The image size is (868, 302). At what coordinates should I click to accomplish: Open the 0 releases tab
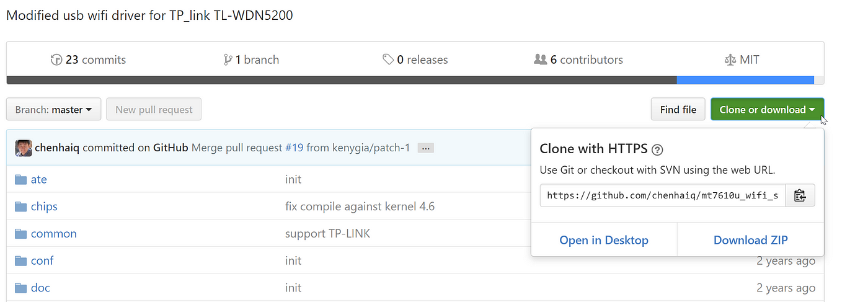pos(415,60)
